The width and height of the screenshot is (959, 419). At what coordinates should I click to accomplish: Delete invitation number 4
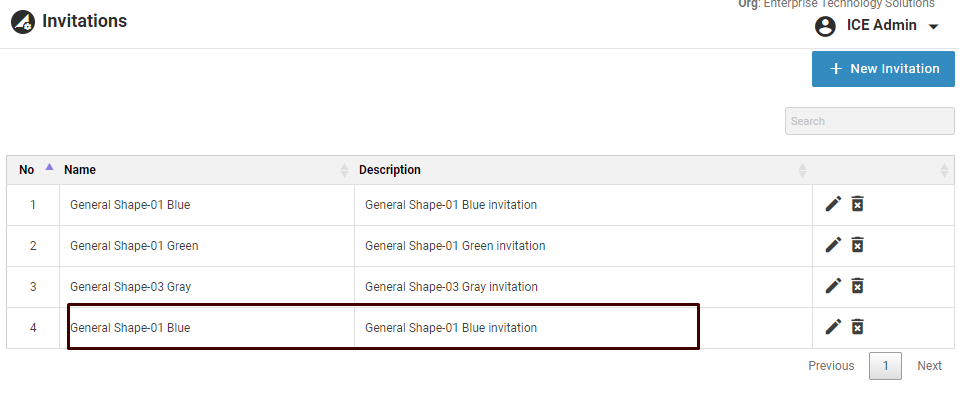coord(857,326)
